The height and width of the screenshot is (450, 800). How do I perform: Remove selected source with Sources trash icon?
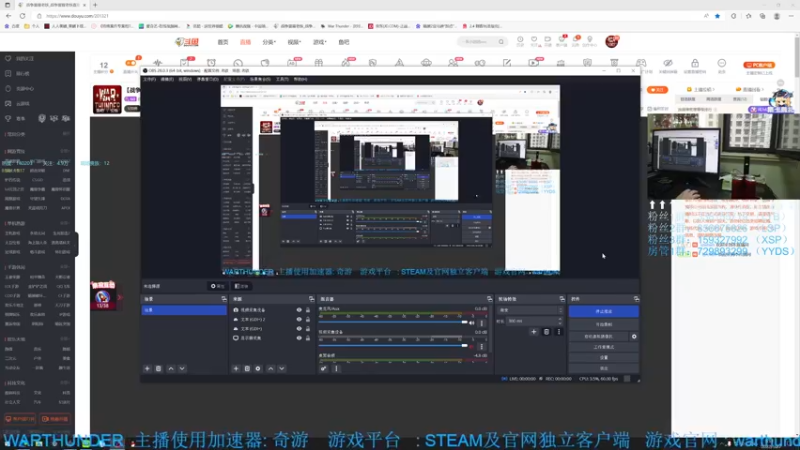[247, 368]
